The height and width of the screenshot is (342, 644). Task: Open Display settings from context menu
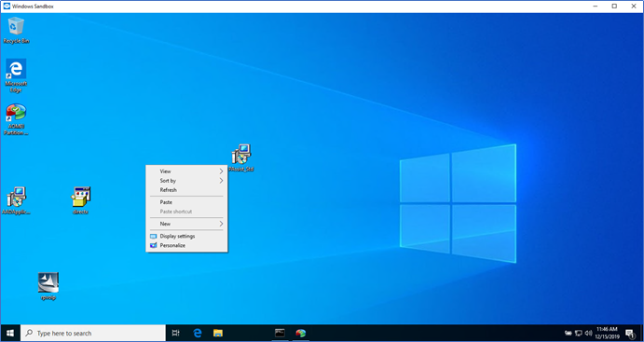pyautogui.click(x=186, y=237)
